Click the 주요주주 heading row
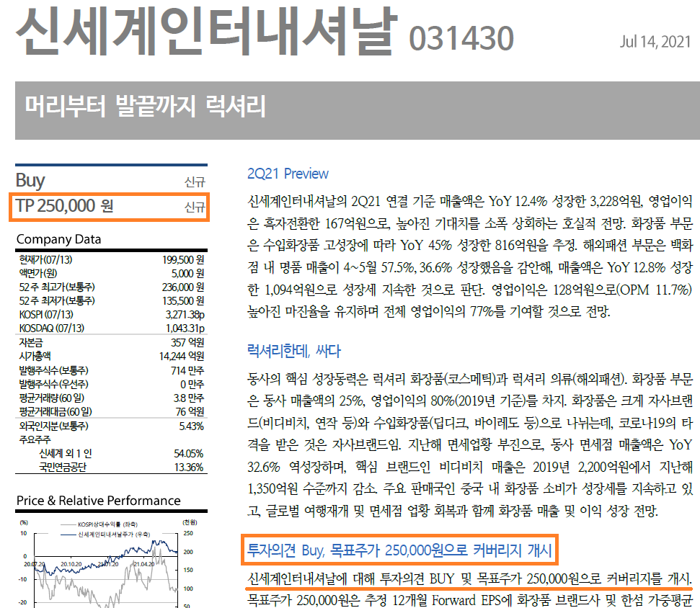The height and width of the screenshot is (608, 700). point(35,440)
